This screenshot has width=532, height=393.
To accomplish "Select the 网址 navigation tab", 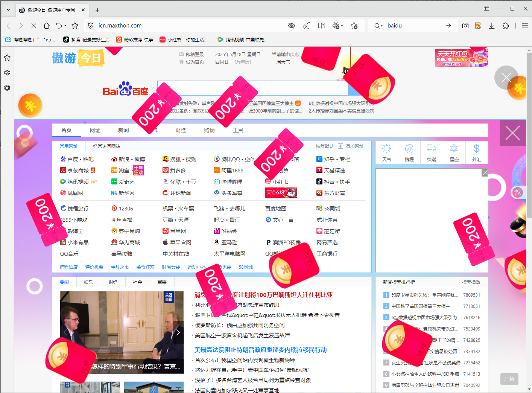I will tap(95, 130).
